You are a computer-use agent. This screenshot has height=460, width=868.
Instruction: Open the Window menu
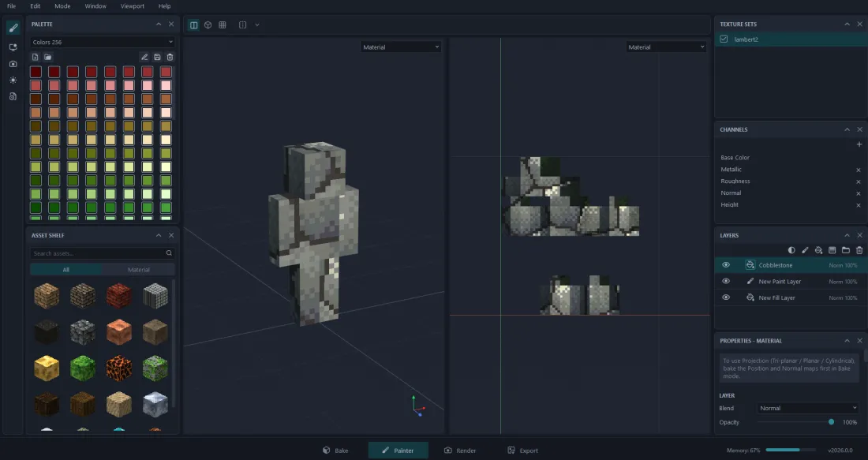click(x=95, y=6)
